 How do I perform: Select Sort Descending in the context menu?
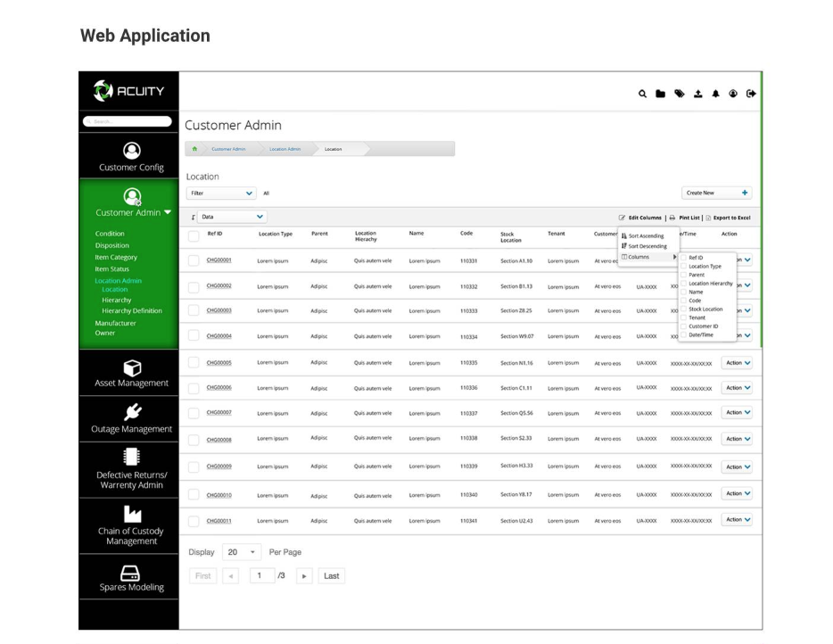644,246
